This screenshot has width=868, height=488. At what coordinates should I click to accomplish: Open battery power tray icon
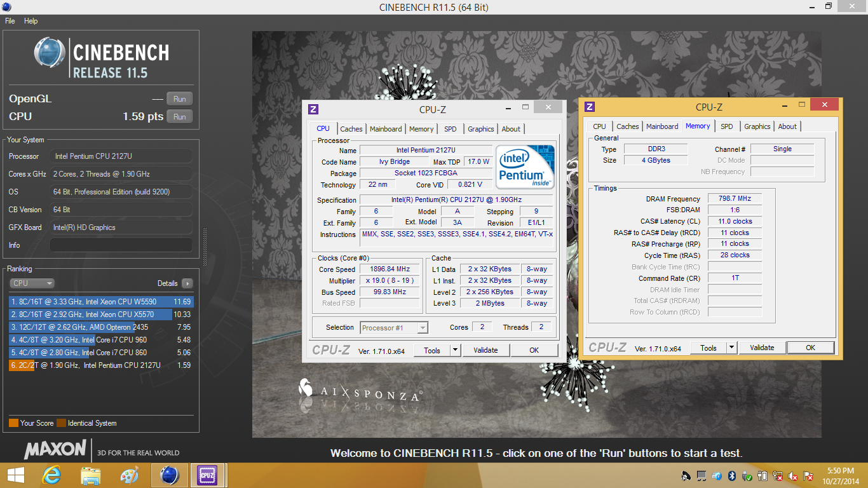[763, 476]
